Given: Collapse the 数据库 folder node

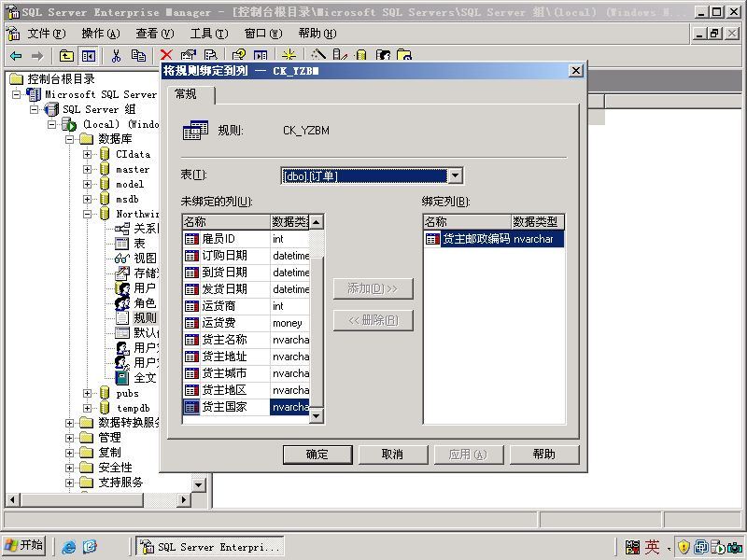Looking at the screenshot, I should click(x=69, y=139).
